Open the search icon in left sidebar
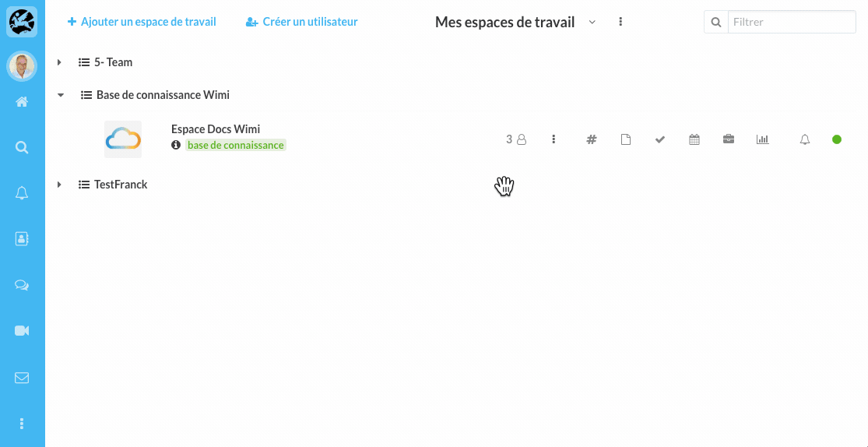 [x=22, y=147]
